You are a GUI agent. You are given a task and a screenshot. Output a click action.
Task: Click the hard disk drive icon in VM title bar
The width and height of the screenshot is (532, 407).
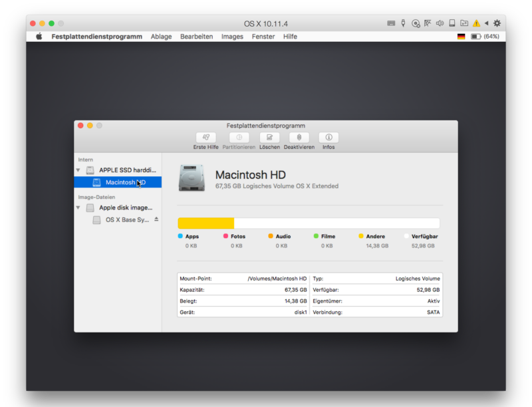click(452, 23)
